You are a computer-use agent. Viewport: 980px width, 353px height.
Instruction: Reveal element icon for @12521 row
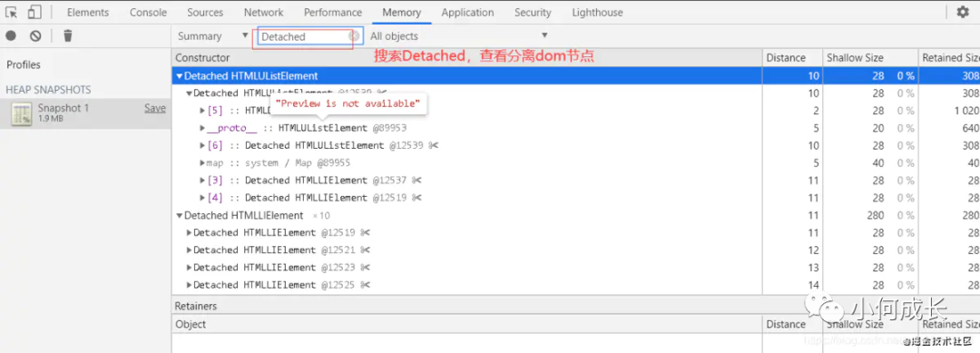[x=367, y=250]
